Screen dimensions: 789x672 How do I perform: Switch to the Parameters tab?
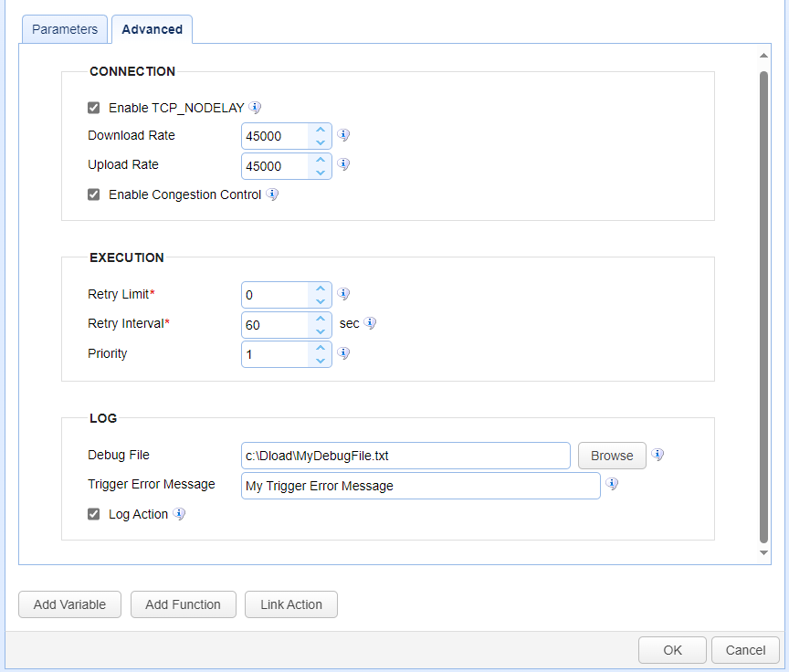pyautogui.click(x=65, y=29)
